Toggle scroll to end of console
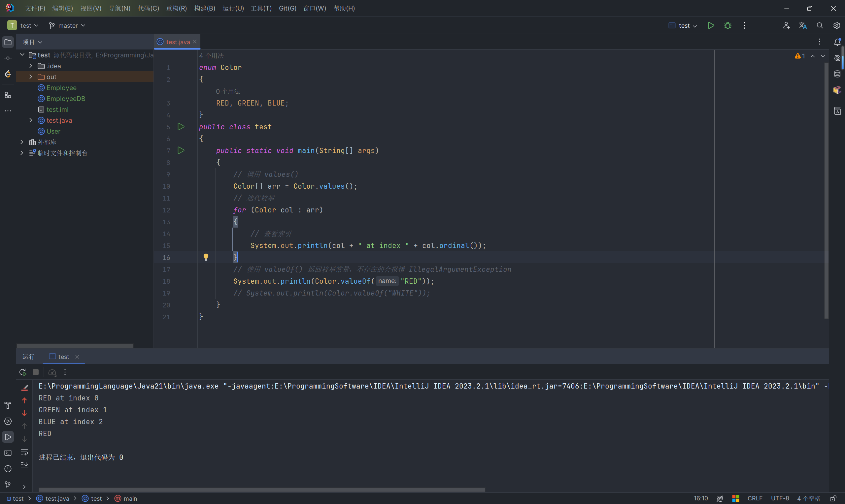This screenshot has height=504, width=845. coord(24,465)
